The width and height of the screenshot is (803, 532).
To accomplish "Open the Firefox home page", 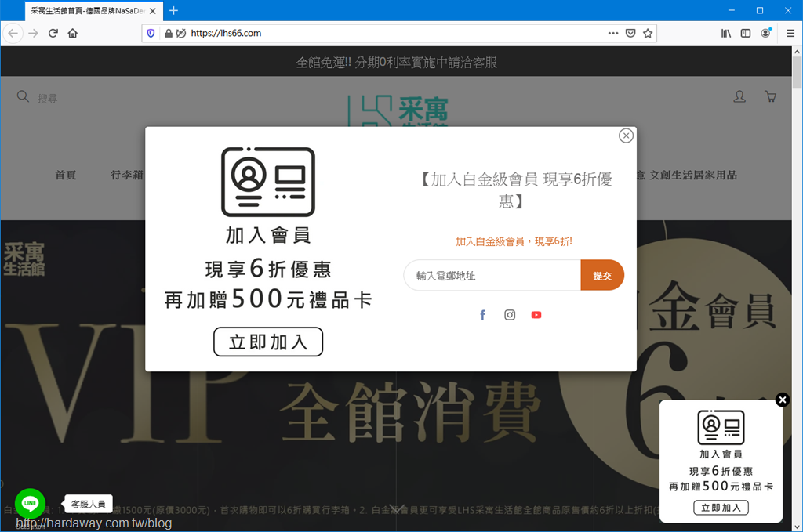I will coord(73,33).
